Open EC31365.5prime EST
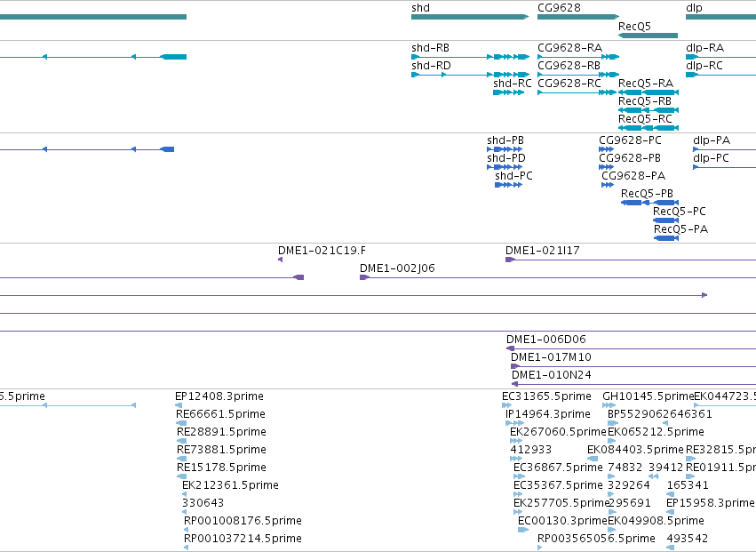Viewport: 756px width, 552px height. pos(546,396)
